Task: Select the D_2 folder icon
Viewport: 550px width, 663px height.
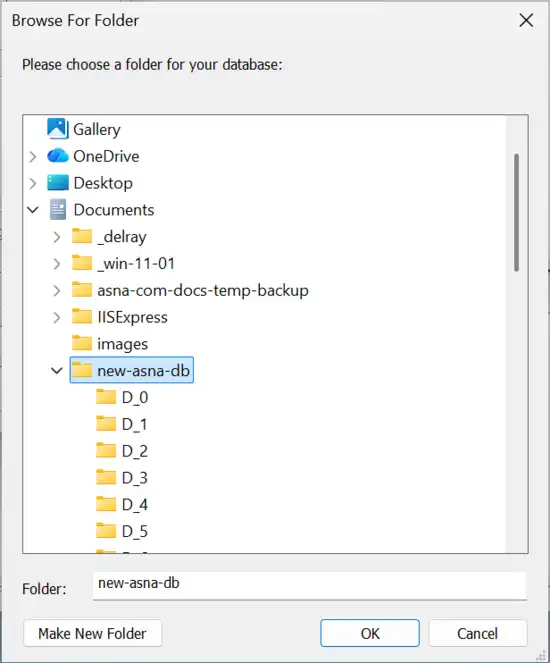Action: [106, 451]
